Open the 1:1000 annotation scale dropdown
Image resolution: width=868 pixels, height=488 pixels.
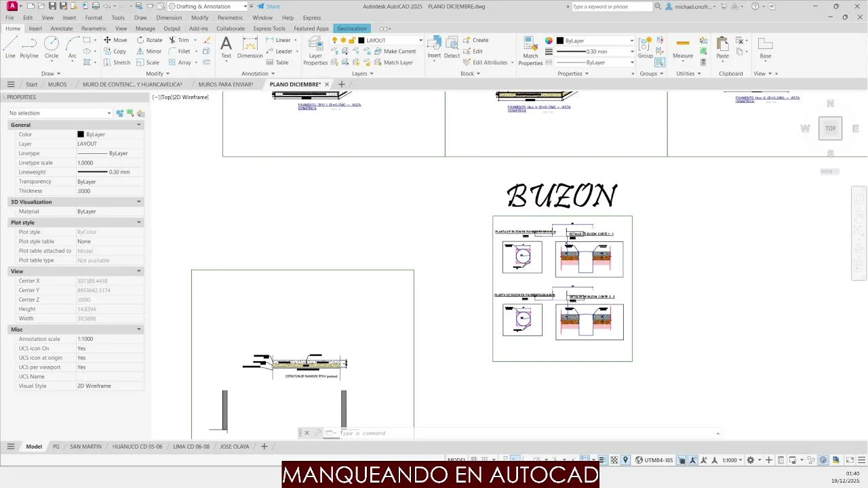pyautogui.click(x=732, y=460)
